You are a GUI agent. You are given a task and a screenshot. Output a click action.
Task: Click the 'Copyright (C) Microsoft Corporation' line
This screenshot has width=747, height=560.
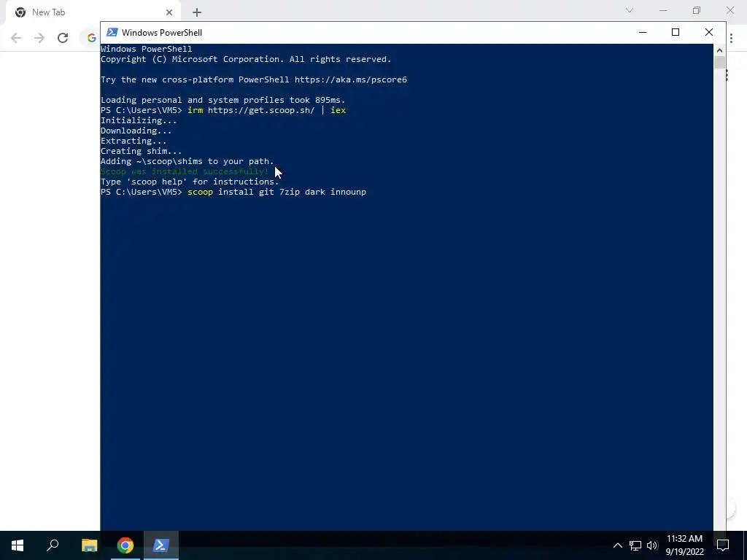pyautogui.click(x=246, y=60)
